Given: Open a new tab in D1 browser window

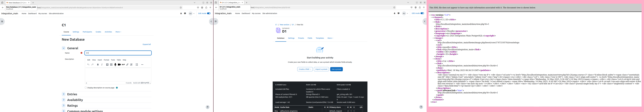Looking at the screenshot, I should pos(247,3).
